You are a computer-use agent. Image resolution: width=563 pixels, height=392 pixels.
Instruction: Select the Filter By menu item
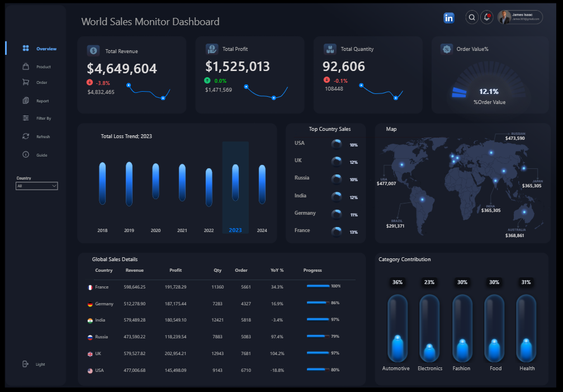pyautogui.click(x=44, y=118)
